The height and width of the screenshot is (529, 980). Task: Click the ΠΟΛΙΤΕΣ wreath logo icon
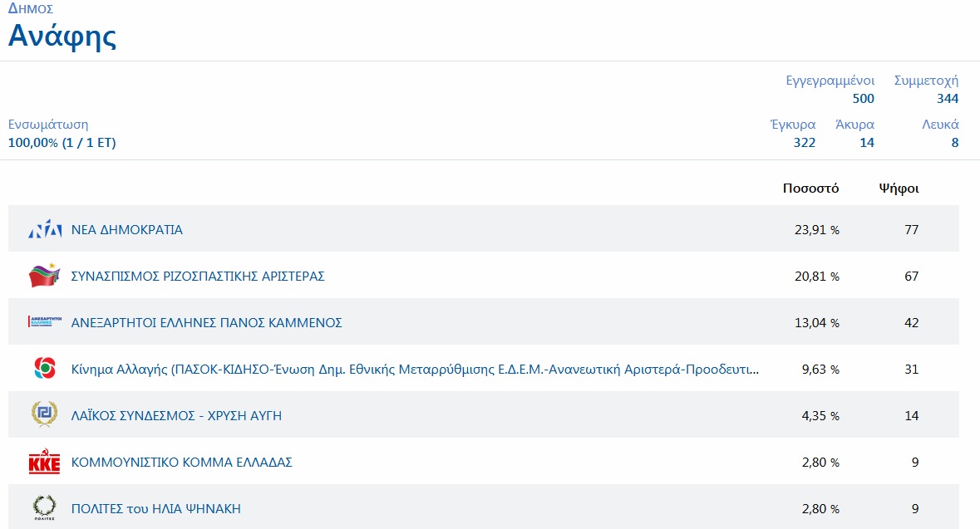[x=45, y=507]
